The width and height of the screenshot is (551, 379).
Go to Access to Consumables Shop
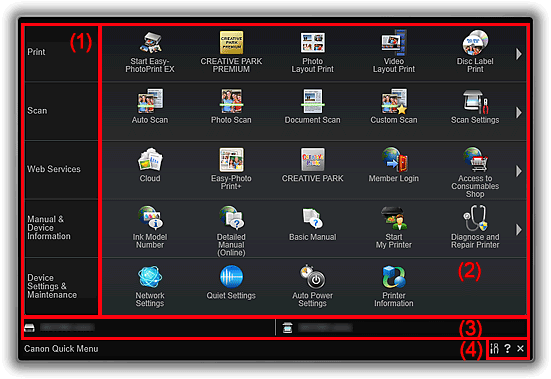[475, 173]
